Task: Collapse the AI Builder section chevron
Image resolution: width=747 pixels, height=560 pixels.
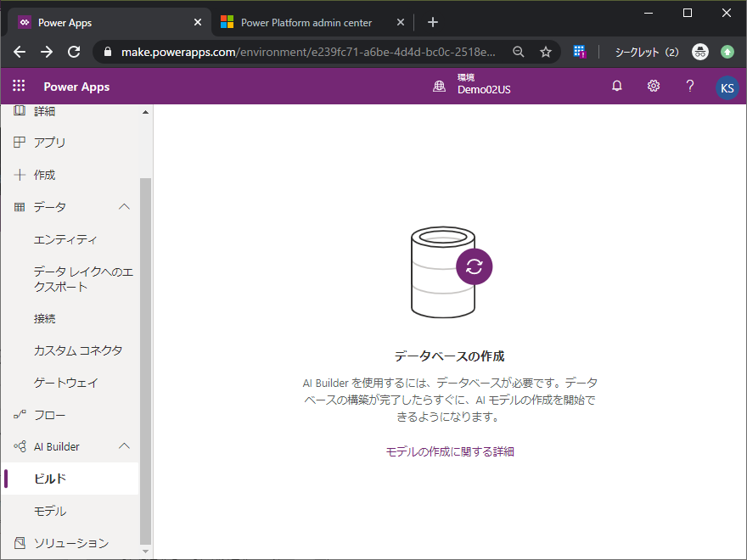Action: (124, 446)
